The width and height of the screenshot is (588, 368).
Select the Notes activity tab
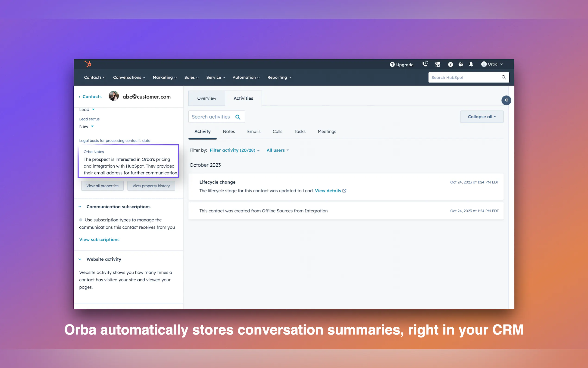(x=229, y=131)
